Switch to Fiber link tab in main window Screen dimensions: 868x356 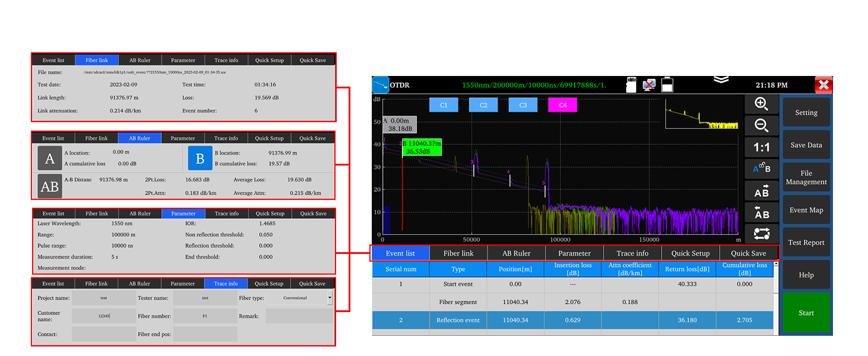point(458,253)
